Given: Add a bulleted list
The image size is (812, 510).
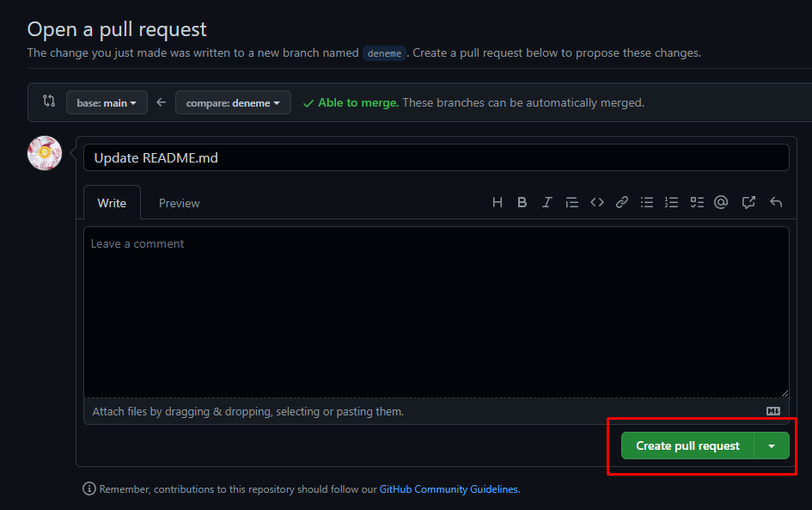Looking at the screenshot, I should (x=647, y=203).
